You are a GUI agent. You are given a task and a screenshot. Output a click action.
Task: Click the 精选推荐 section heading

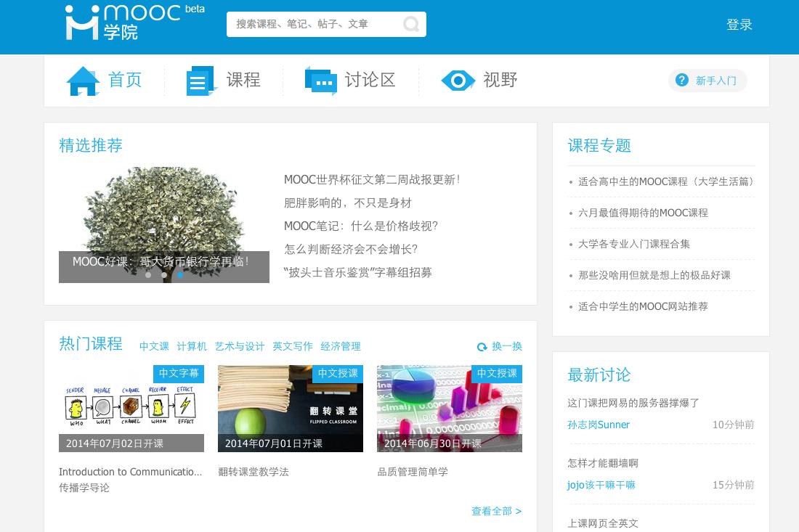coord(91,145)
